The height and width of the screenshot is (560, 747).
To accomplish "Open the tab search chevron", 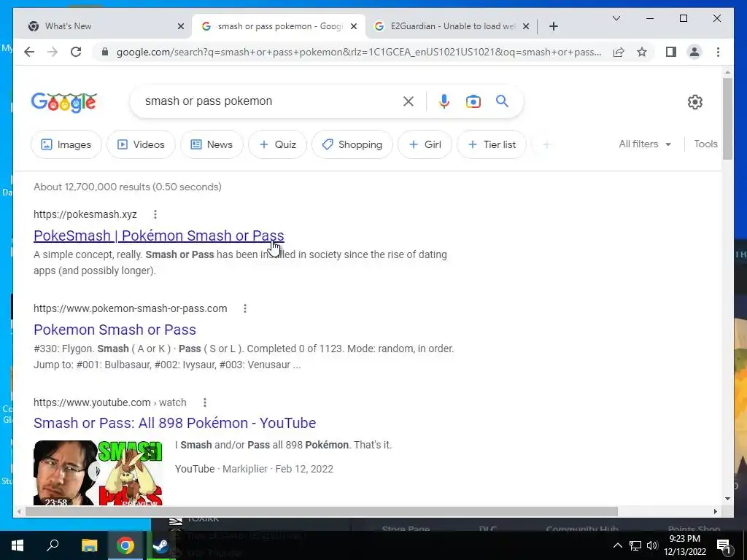I will click(x=616, y=18).
